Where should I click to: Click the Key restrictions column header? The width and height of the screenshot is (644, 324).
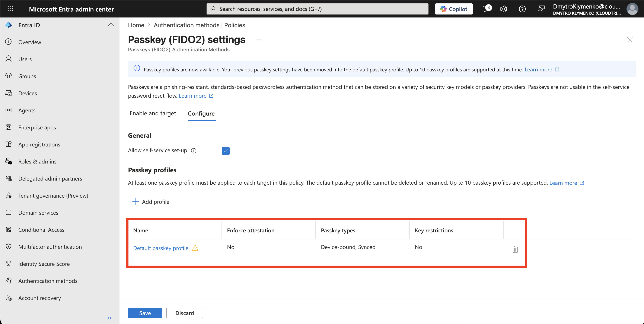coord(434,230)
